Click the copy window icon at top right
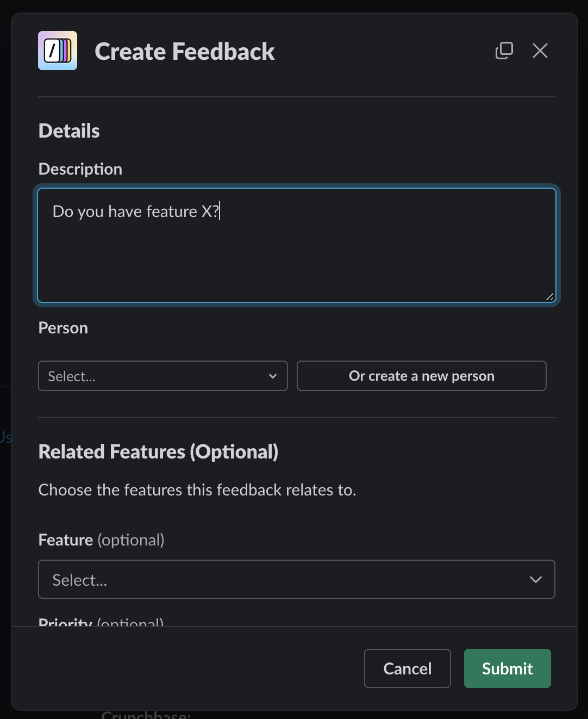 click(x=504, y=50)
